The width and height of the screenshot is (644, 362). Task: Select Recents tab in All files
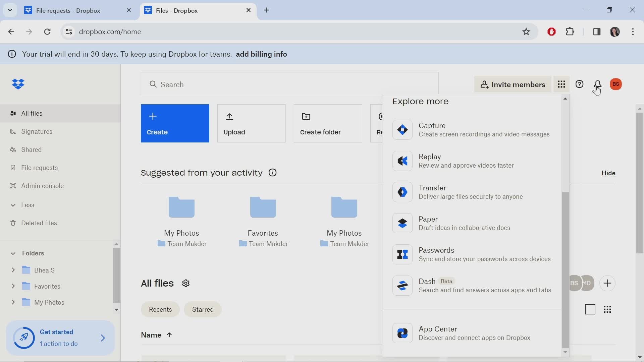click(x=161, y=309)
